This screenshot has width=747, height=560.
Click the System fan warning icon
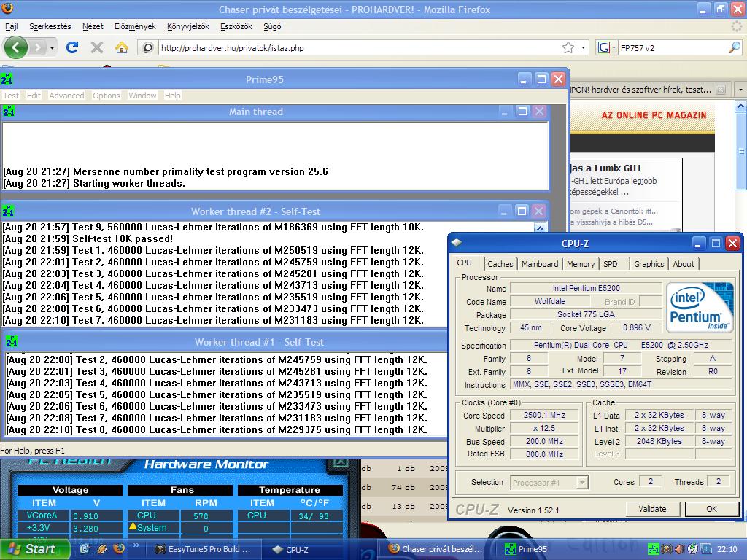pos(133,526)
